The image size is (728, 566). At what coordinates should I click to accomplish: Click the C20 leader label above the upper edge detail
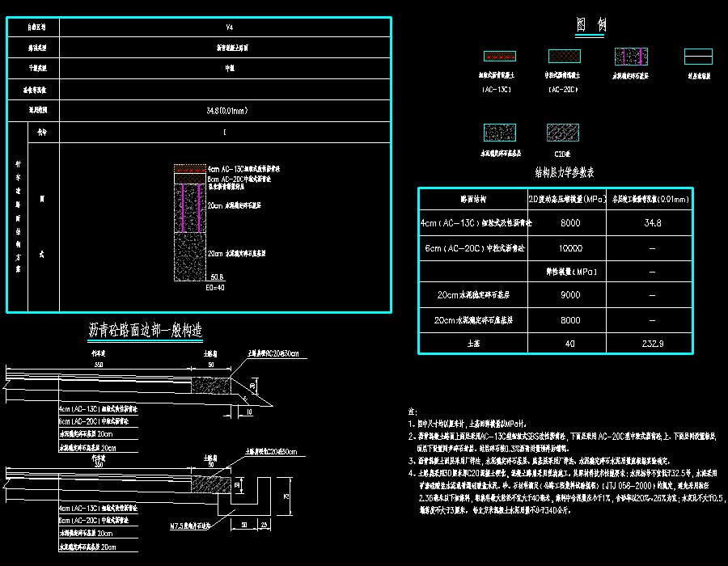273,353
